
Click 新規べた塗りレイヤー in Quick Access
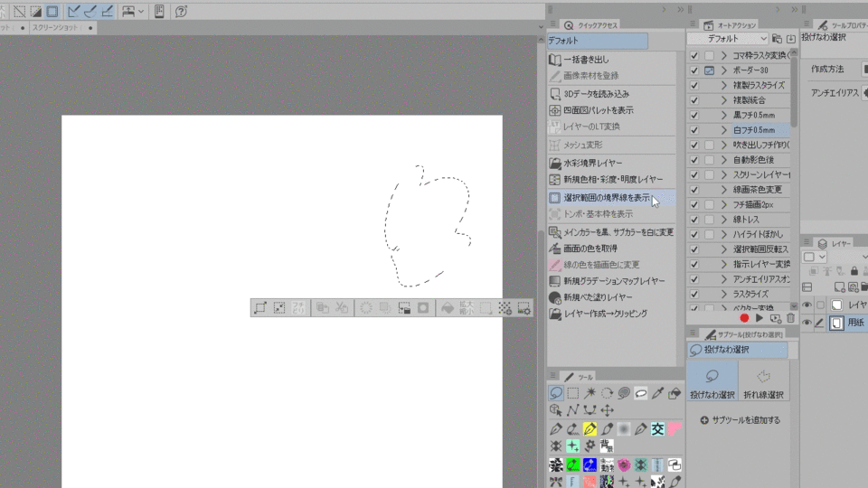[612, 297]
